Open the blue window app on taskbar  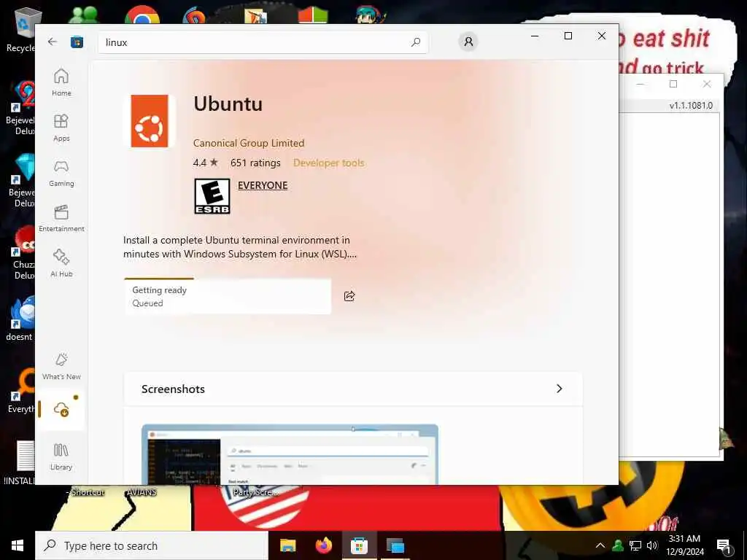tap(395, 545)
